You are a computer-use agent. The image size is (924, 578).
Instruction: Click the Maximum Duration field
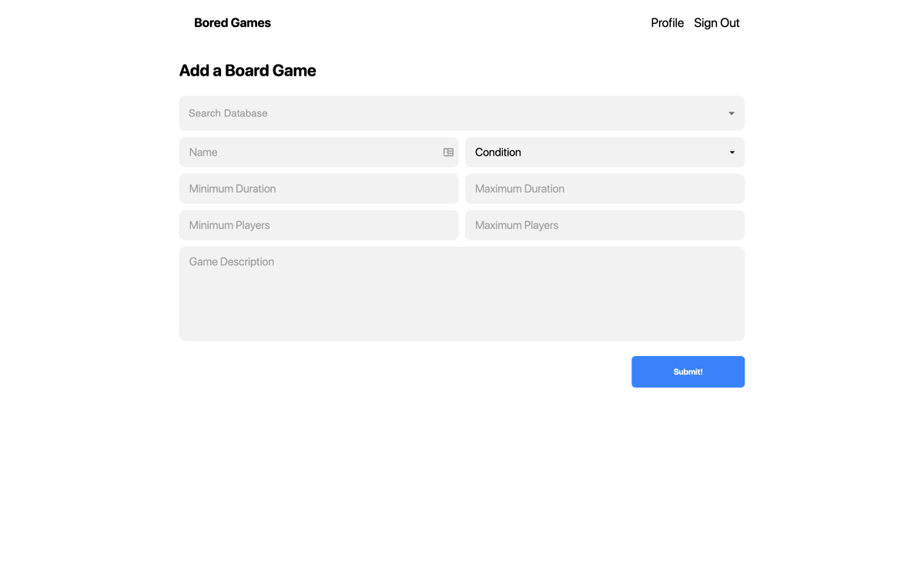click(604, 188)
